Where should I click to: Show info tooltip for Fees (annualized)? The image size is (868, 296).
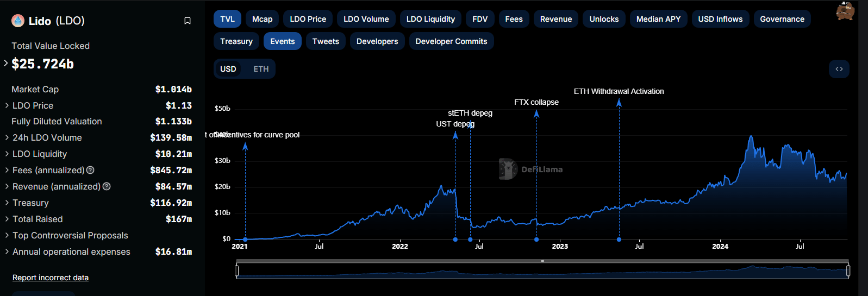pos(91,170)
